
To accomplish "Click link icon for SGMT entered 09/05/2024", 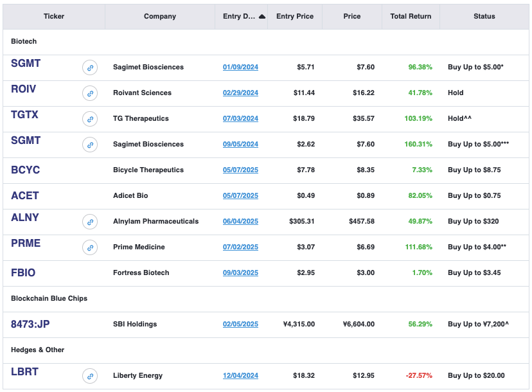I will tap(90, 145).
